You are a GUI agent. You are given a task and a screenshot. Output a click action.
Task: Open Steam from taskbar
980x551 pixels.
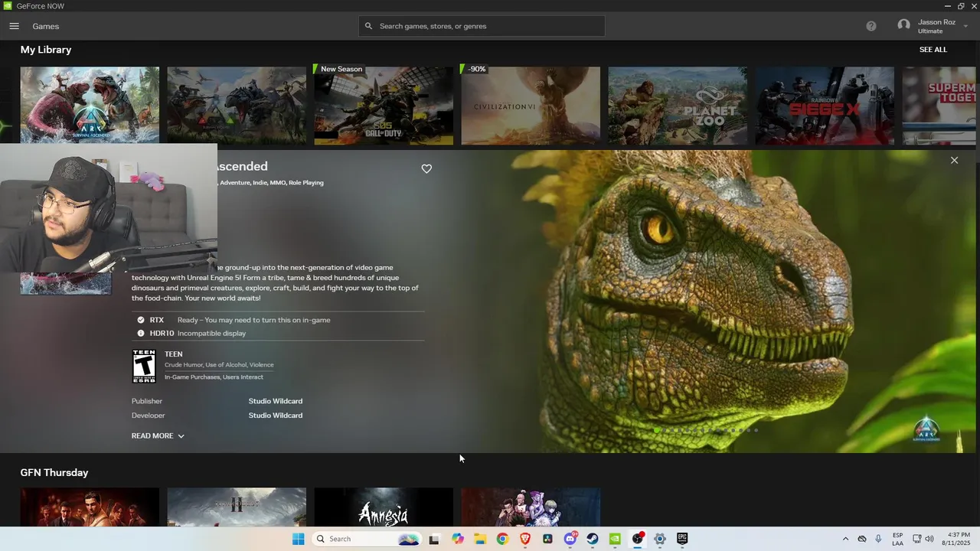[593, 539]
